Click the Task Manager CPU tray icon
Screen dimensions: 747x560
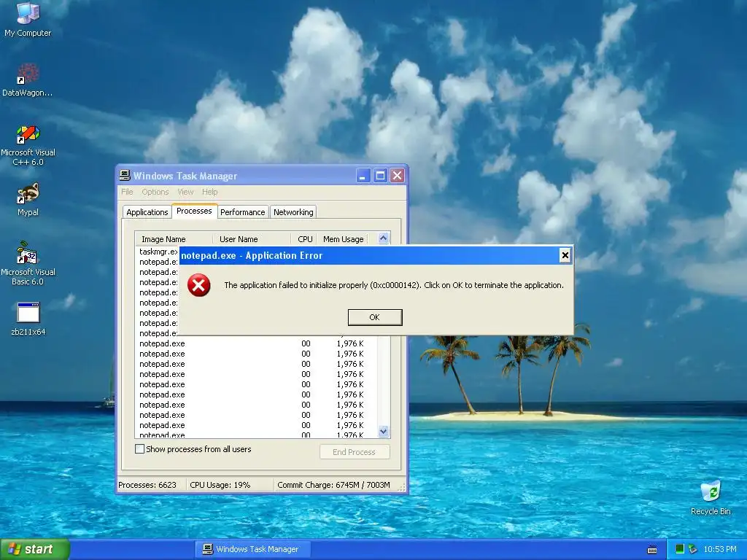click(x=680, y=549)
